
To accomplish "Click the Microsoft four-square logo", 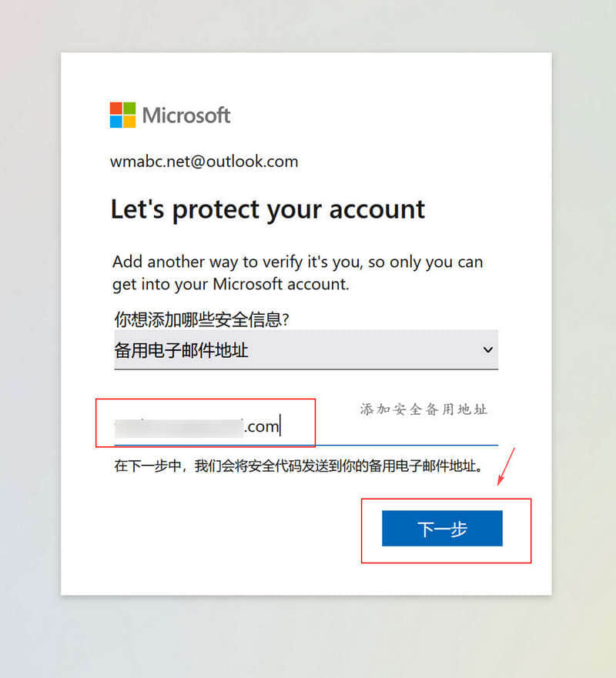I will click(123, 115).
